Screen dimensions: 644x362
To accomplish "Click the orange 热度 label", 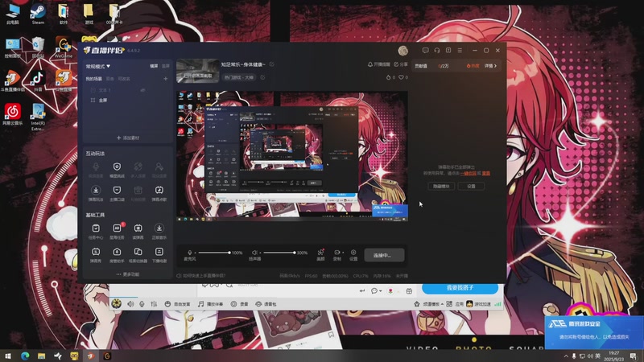I will click(473, 66).
